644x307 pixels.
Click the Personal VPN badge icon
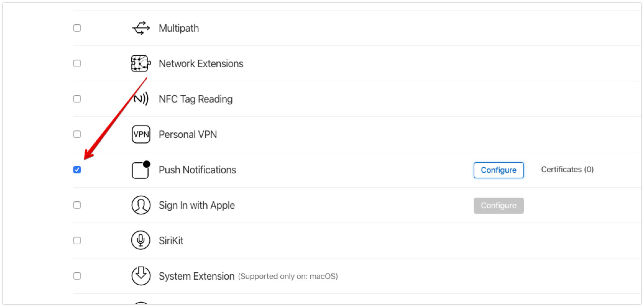pos(140,134)
